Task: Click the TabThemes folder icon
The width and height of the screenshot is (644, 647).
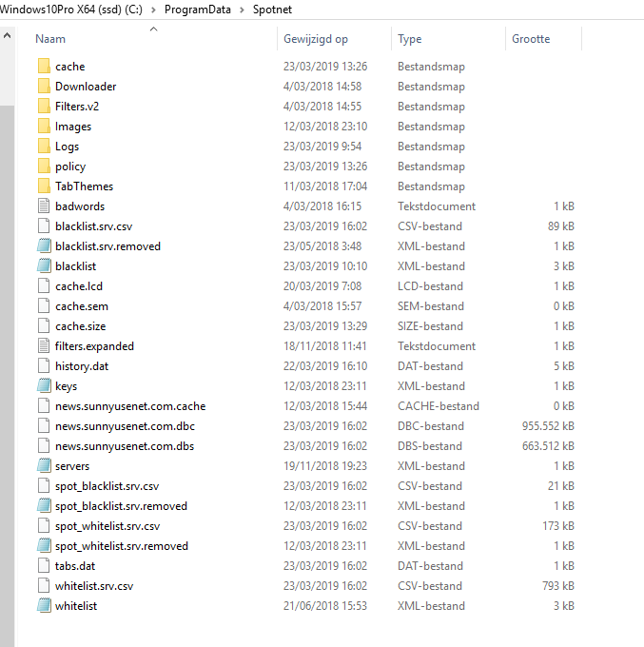Action: coord(44,186)
